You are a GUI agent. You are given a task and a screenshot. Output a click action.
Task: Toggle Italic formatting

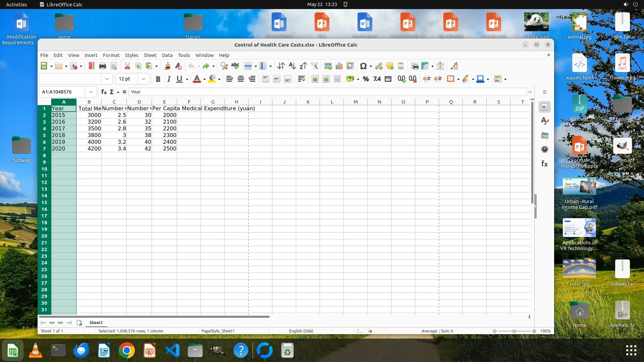tap(169, 79)
